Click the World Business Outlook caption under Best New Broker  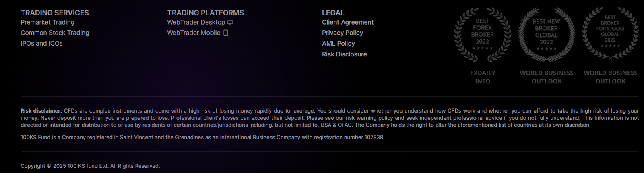tap(547, 77)
